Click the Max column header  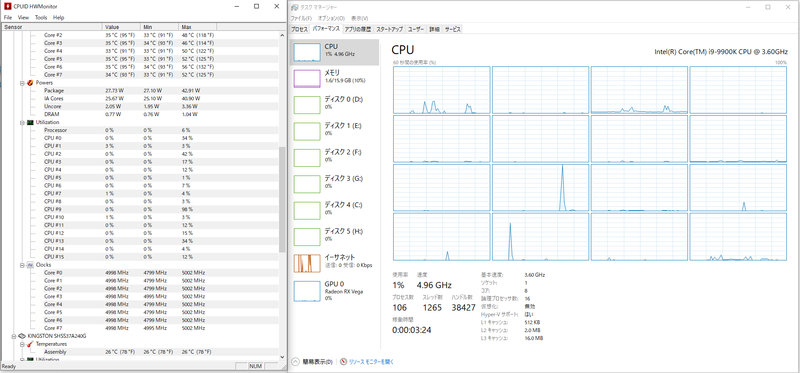click(198, 27)
